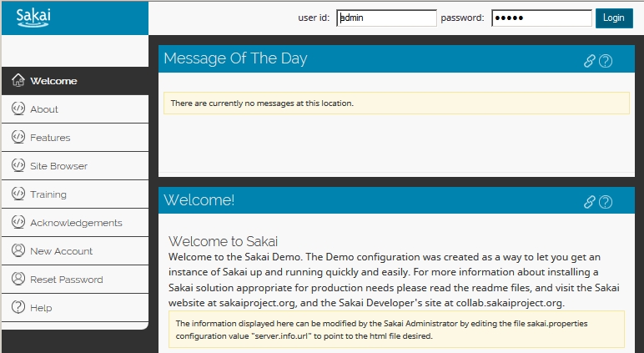Click the Sakai logo

pyautogui.click(x=33, y=17)
